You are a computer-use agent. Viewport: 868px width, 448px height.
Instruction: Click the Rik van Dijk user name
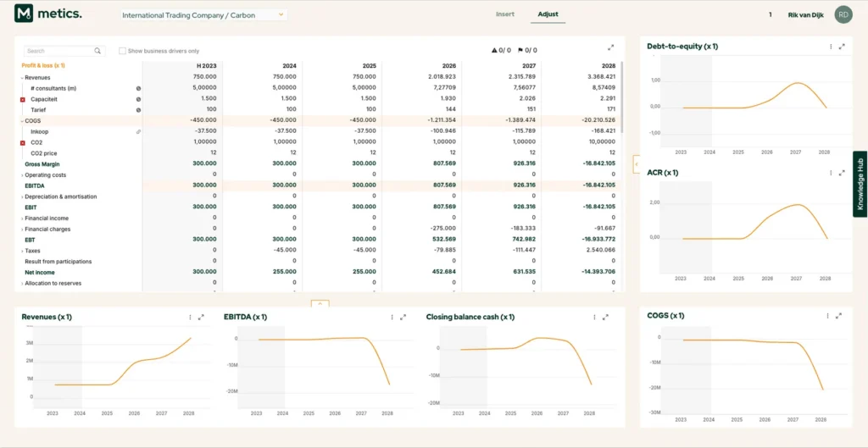click(x=805, y=15)
